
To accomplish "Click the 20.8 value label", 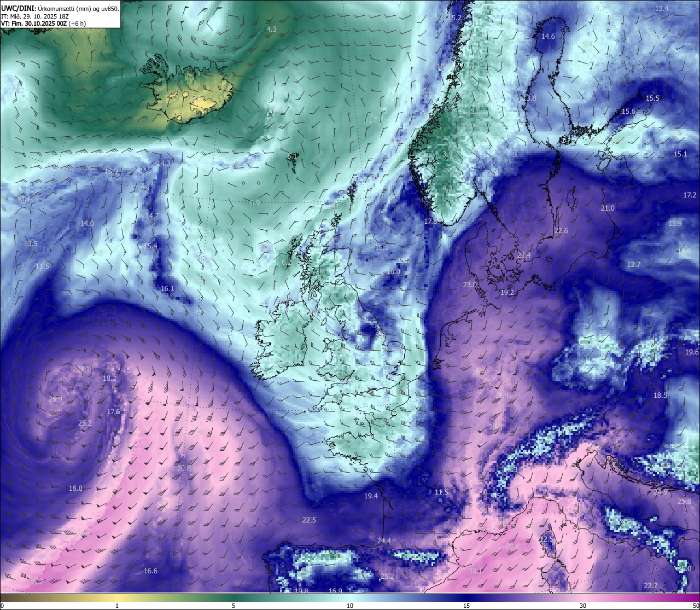I will [x=184, y=468].
